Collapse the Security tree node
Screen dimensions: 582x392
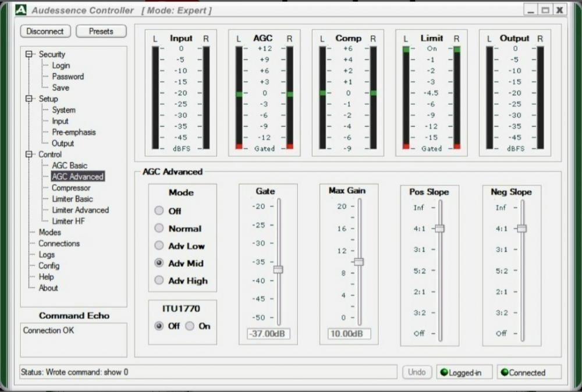29,54
